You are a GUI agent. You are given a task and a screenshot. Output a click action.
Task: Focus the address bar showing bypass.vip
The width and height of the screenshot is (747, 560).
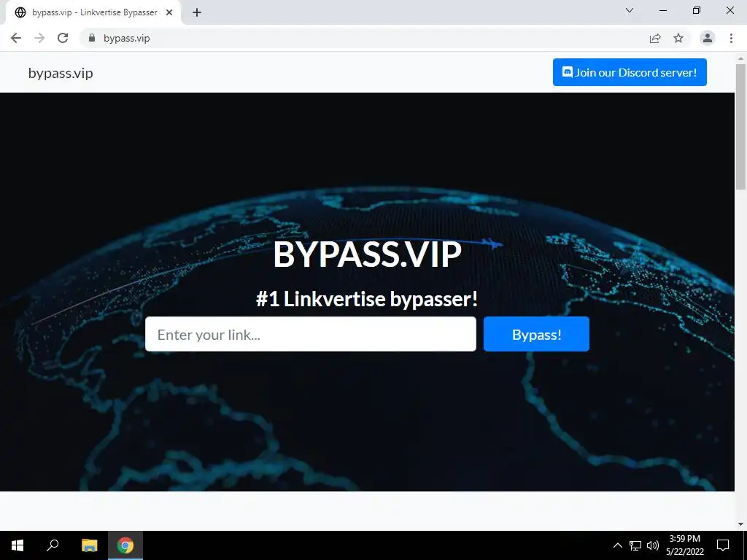click(x=362, y=38)
